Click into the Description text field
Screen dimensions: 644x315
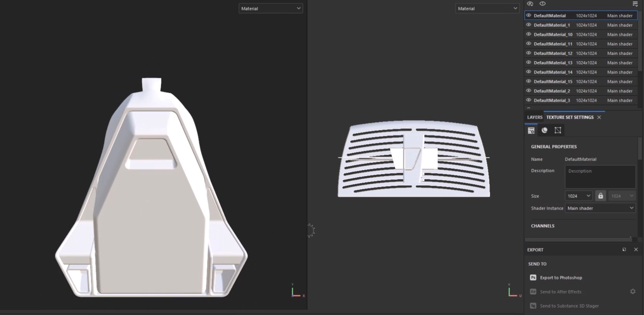(600, 177)
